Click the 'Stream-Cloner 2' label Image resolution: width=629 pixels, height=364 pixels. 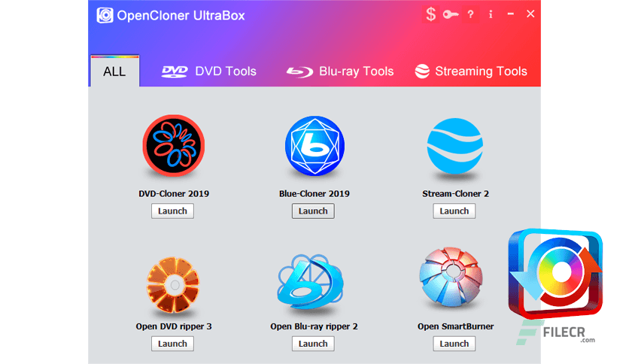[455, 193]
